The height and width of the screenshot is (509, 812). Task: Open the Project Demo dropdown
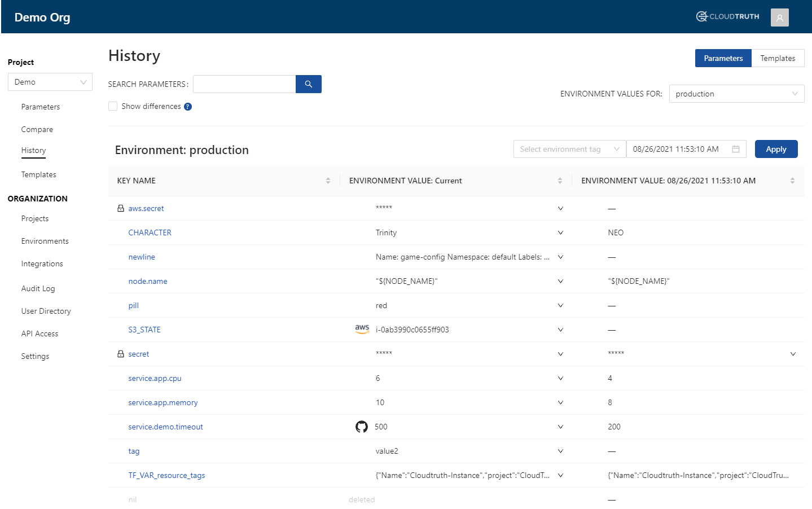pos(50,82)
